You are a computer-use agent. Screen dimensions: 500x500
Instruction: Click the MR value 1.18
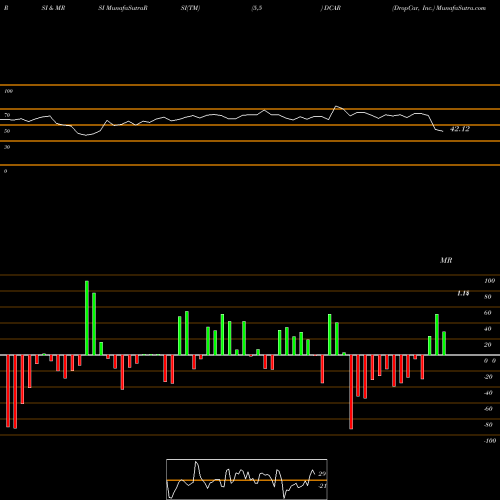pyautogui.click(x=463, y=293)
